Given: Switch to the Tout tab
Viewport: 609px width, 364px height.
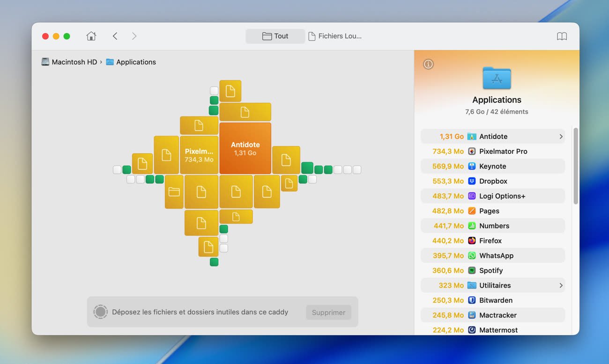Looking at the screenshot, I should (275, 36).
